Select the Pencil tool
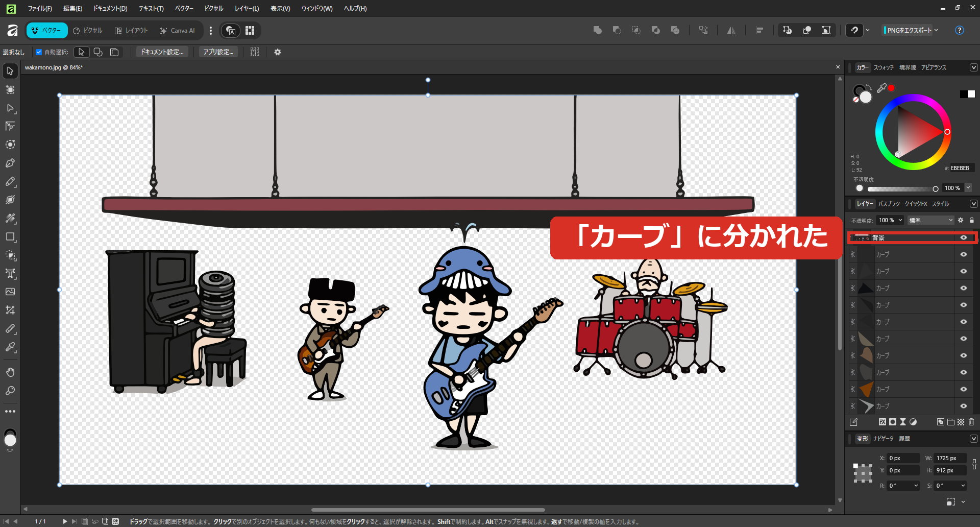 pos(10,181)
